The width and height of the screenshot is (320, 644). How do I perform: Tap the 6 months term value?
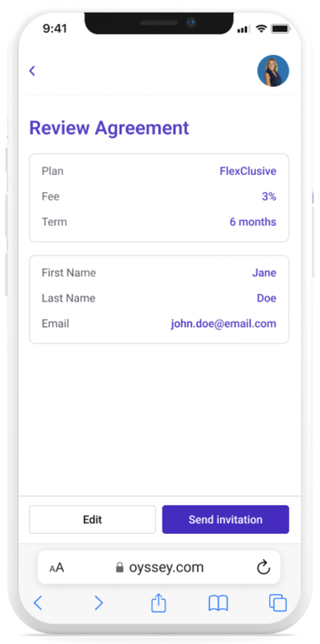pyautogui.click(x=253, y=222)
